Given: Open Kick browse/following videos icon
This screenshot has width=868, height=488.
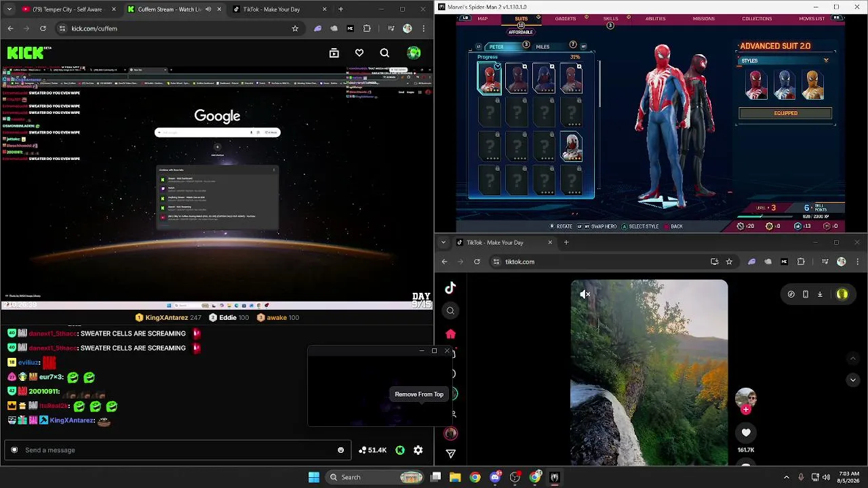Looking at the screenshot, I should coord(334,53).
